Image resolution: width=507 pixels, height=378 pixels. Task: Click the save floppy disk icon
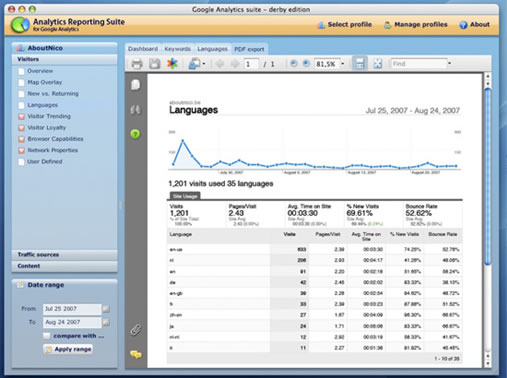[x=154, y=63]
